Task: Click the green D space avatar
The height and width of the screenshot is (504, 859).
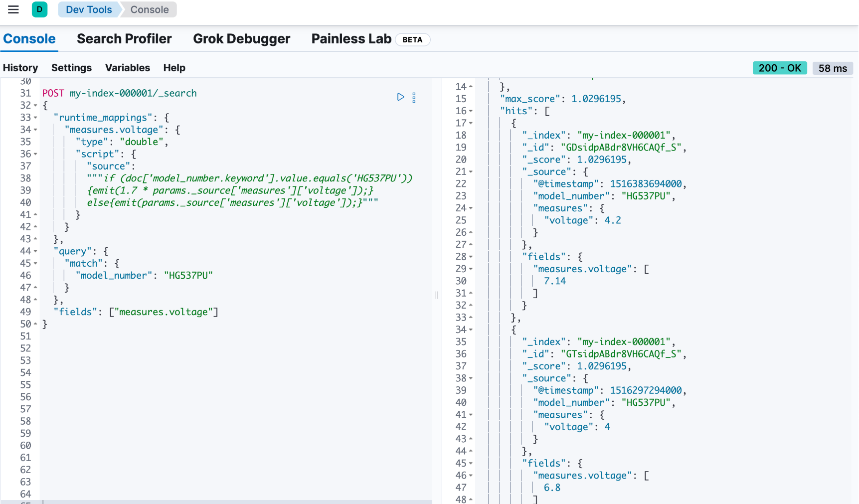Action: point(39,9)
